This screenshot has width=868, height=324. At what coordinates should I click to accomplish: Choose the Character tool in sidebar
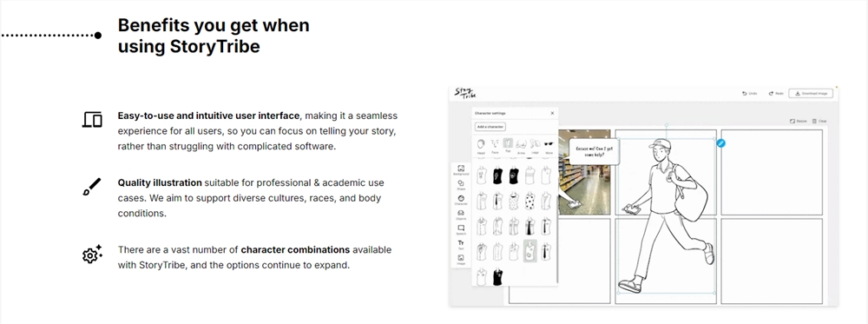click(461, 200)
